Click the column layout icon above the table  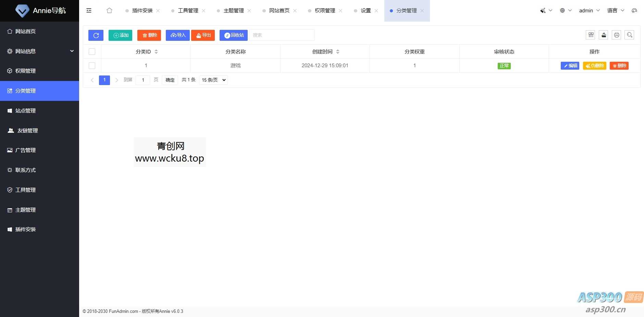(x=591, y=35)
